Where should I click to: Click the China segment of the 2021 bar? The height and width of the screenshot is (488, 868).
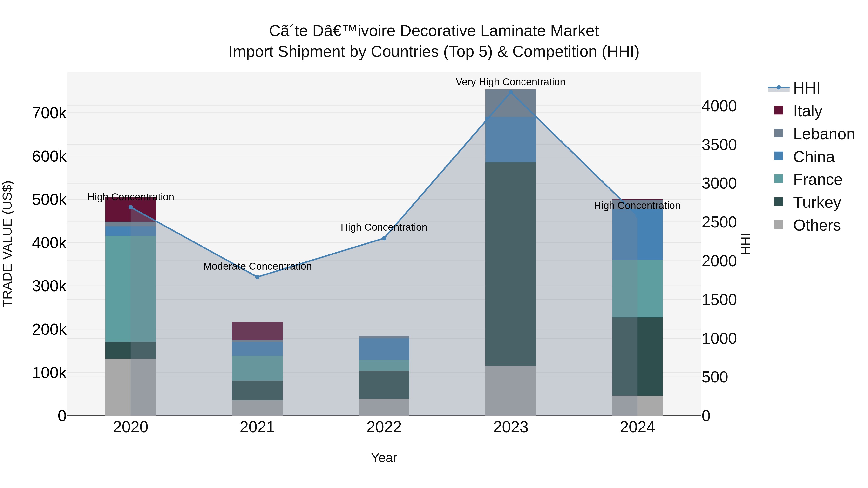tap(258, 349)
